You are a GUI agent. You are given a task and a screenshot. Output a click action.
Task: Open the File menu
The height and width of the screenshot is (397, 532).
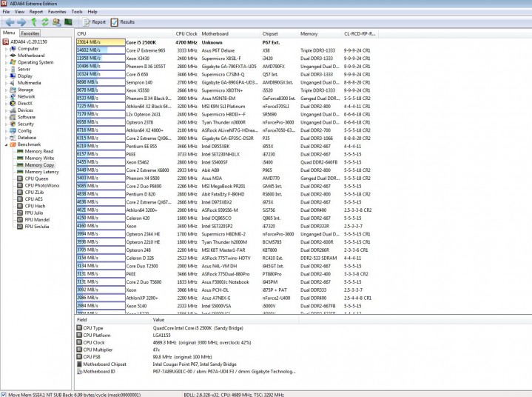(x=6, y=12)
